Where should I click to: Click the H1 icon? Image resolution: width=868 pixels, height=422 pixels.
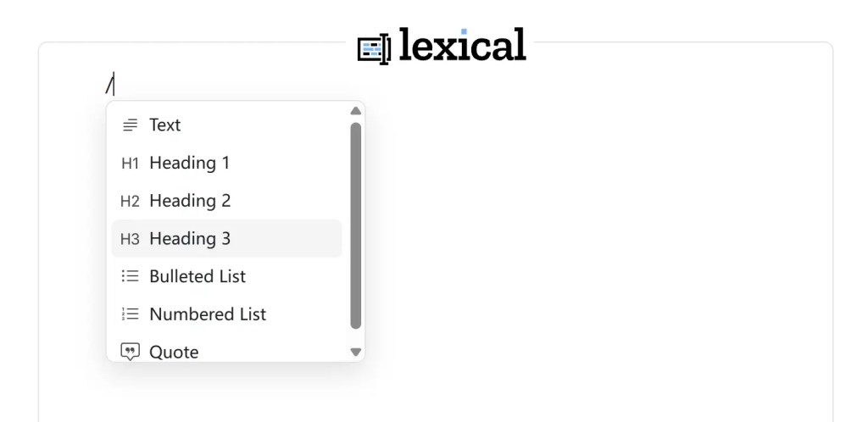tap(130, 164)
